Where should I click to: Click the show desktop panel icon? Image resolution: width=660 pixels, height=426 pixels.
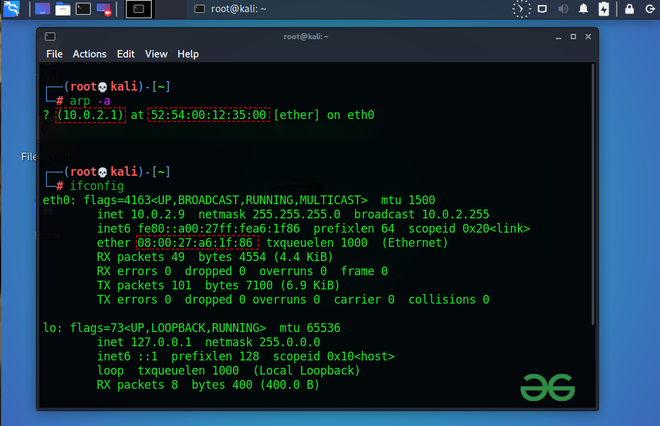pyautogui.click(x=42, y=9)
